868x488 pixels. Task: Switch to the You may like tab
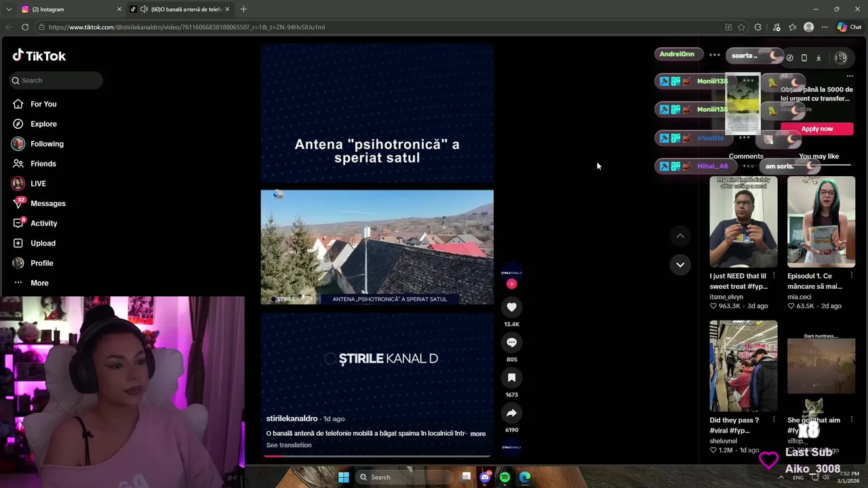tap(818, 157)
